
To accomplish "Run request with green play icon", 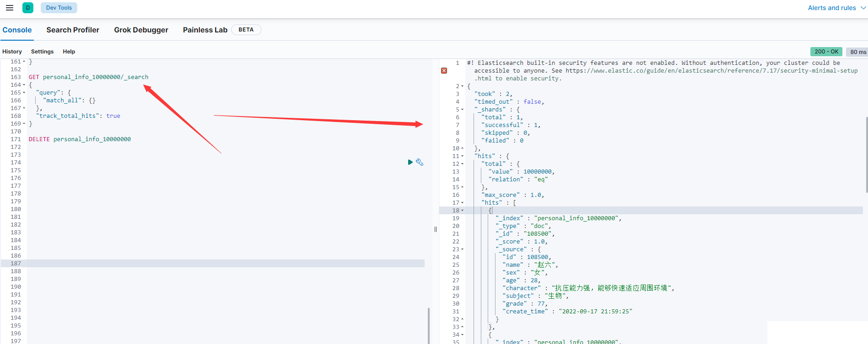I will click(x=410, y=162).
